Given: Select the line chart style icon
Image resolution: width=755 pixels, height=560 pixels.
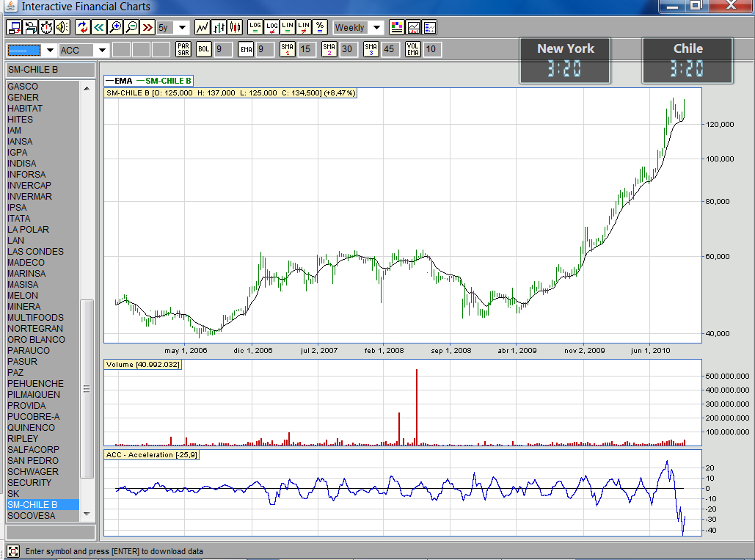Looking at the screenshot, I should point(203,27).
